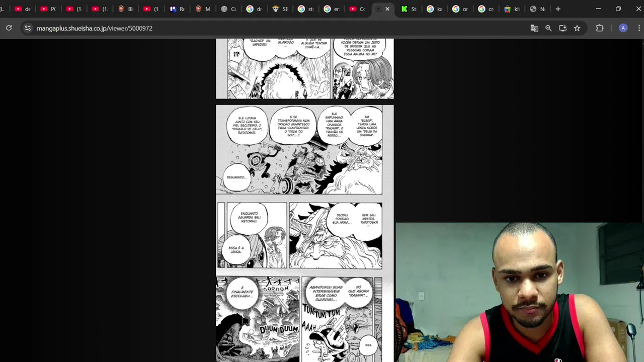This screenshot has width=644, height=362.
Task: Switch to the tab labeled 'kit'
Action: point(512,9)
